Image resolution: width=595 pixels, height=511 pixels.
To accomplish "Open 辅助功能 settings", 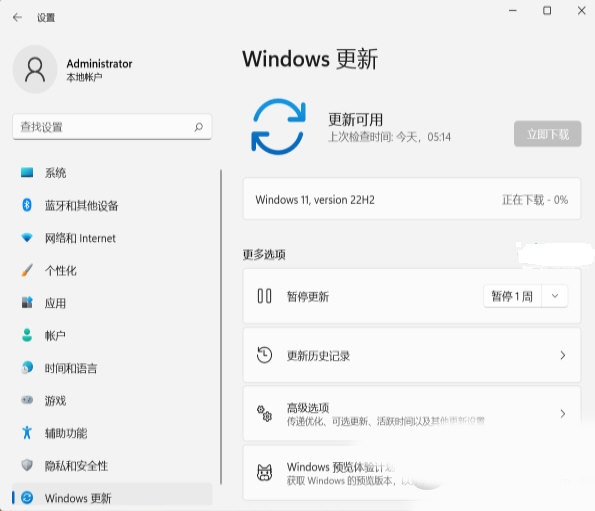I will (112, 432).
